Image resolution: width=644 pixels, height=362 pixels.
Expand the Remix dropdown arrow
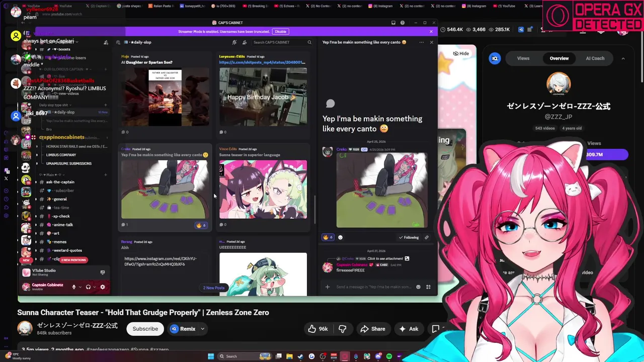(x=202, y=329)
